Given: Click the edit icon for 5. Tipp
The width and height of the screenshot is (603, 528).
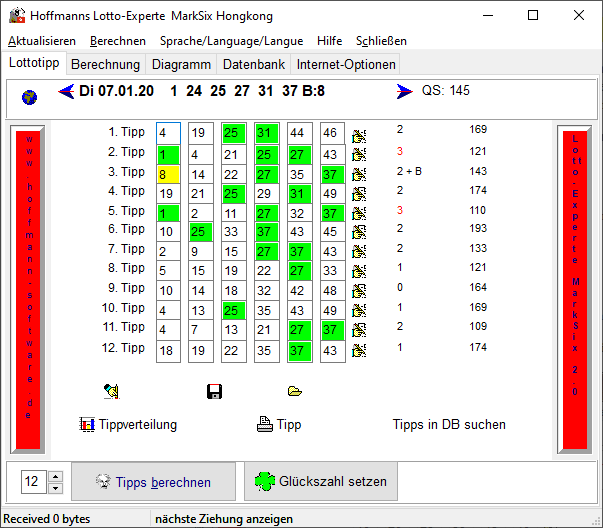Looking at the screenshot, I should click(359, 213).
